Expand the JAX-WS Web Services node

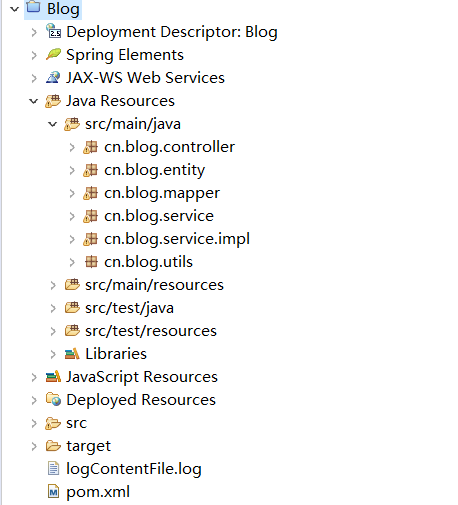tap(34, 78)
